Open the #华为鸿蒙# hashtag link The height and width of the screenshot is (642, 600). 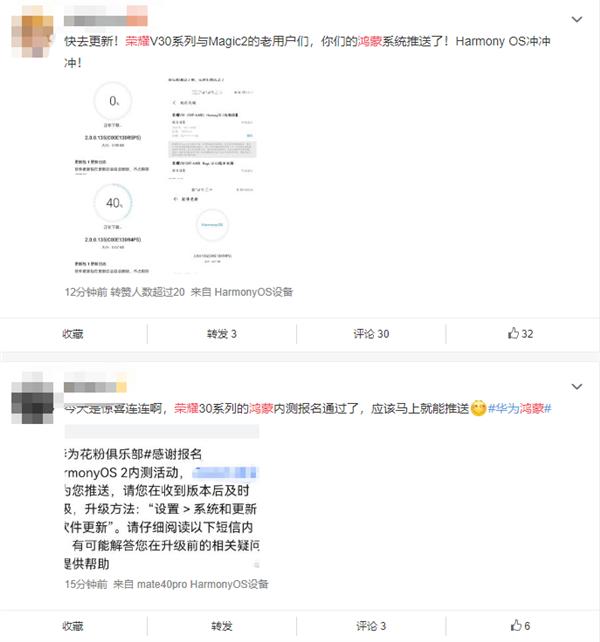coord(520,408)
